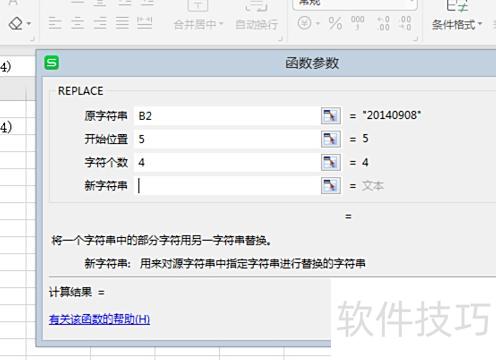Apply align right to cell text
Image resolution: width=496 pixels, height=360 pixels.
(x=100, y=23)
